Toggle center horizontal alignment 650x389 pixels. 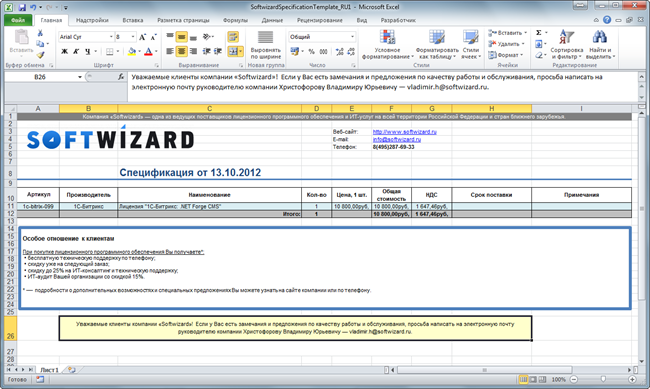coord(181,51)
